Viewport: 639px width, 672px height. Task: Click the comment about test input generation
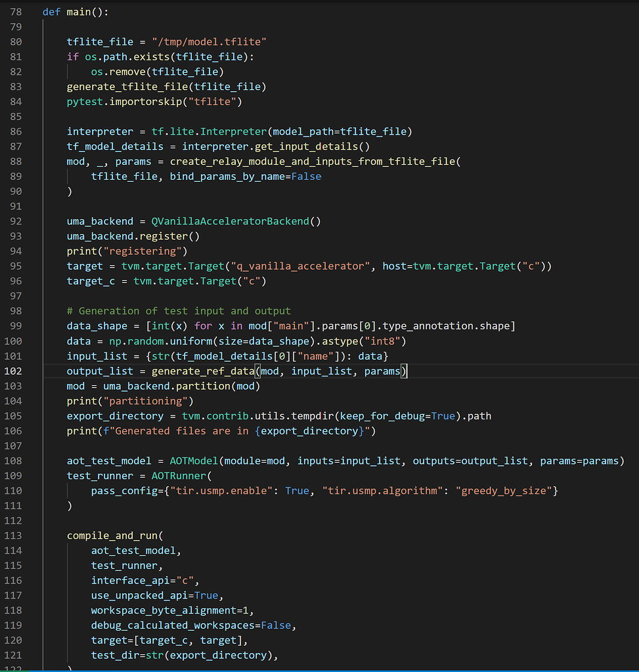click(179, 311)
